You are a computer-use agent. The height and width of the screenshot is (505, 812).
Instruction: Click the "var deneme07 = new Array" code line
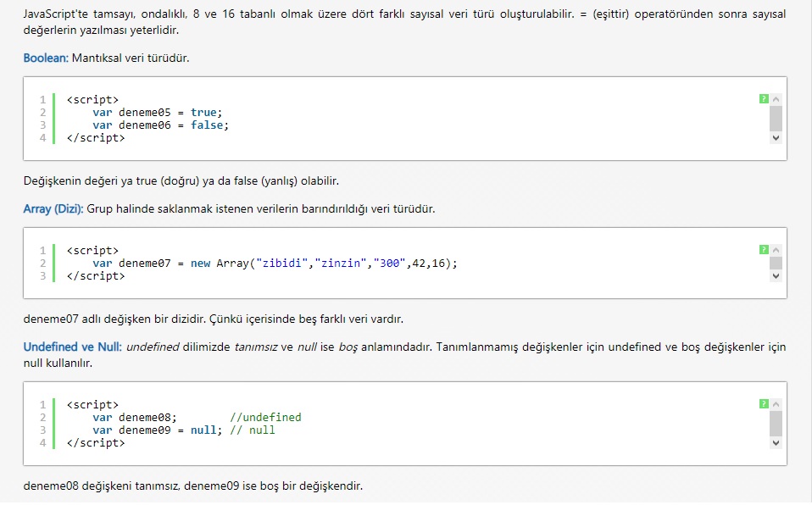click(x=275, y=264)
